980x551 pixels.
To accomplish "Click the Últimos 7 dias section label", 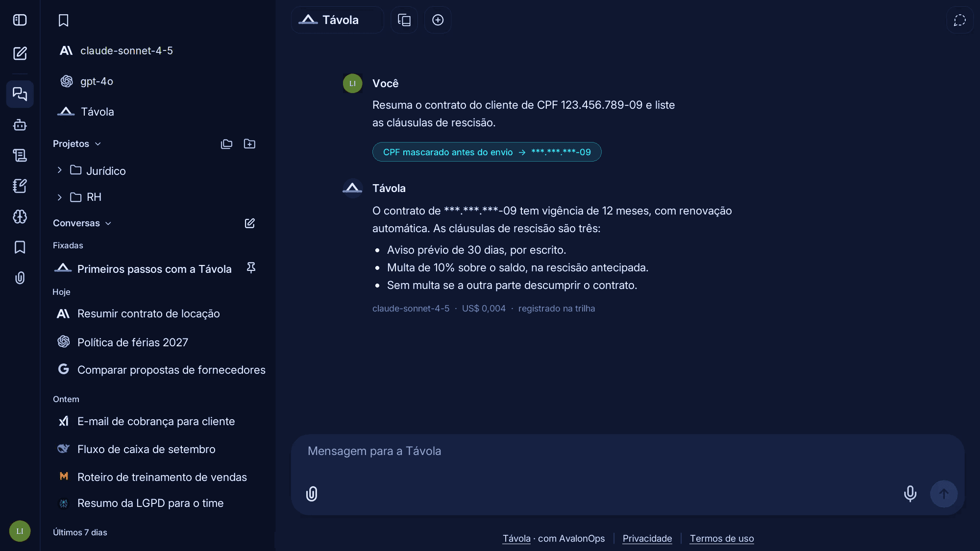I will pyautogui.click(x=80, y=532).
